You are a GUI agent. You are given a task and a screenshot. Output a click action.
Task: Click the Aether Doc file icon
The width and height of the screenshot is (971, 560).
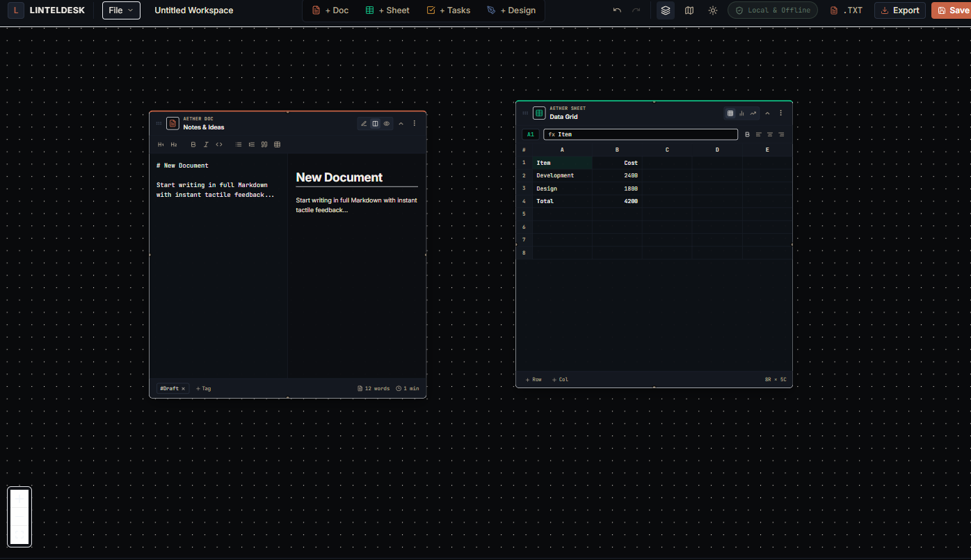pyautogui.click(x=172, y=123)
